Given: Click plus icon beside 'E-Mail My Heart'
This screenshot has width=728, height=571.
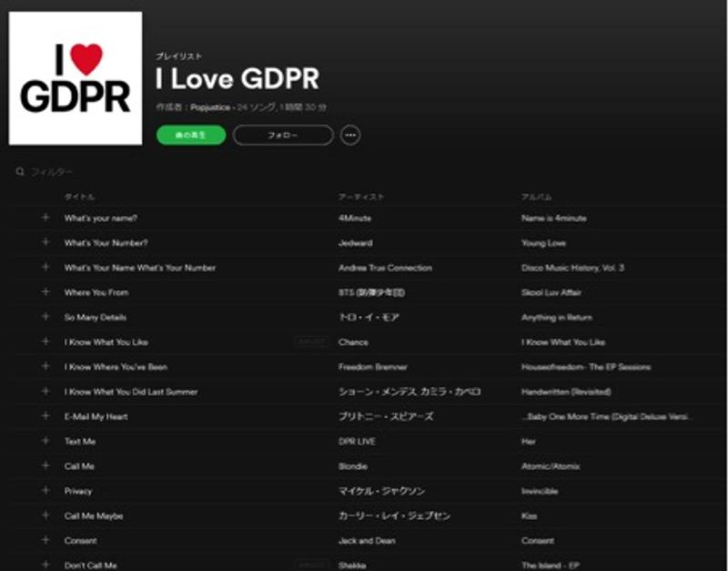Looking at the screenshot, I should (x=45, y=416).
